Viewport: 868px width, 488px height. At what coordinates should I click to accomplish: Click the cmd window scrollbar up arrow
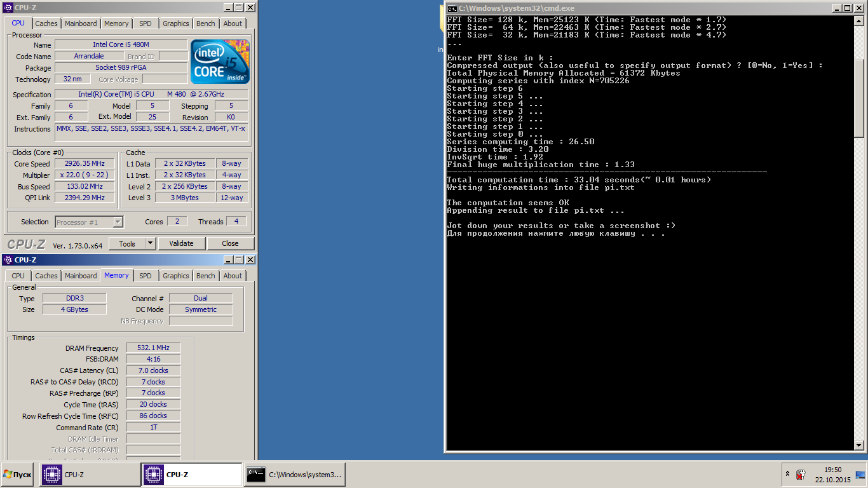click(859, 21)
